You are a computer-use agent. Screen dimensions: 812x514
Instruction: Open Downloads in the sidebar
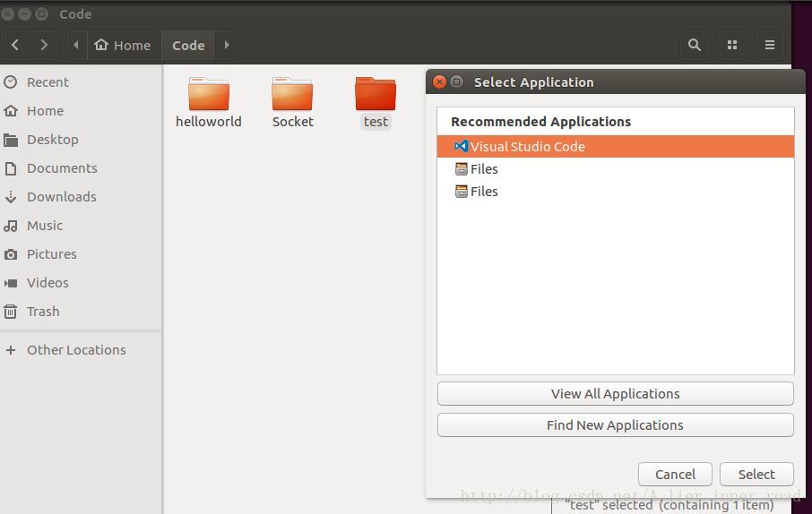point(81,197)
